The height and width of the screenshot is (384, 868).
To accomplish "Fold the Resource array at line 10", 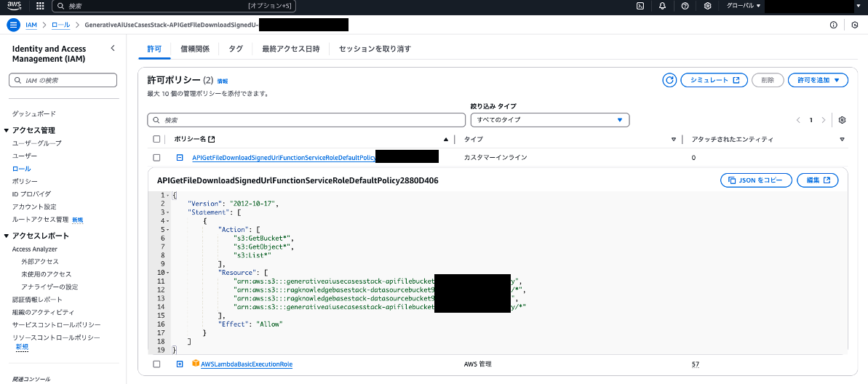I will point(168,272).
